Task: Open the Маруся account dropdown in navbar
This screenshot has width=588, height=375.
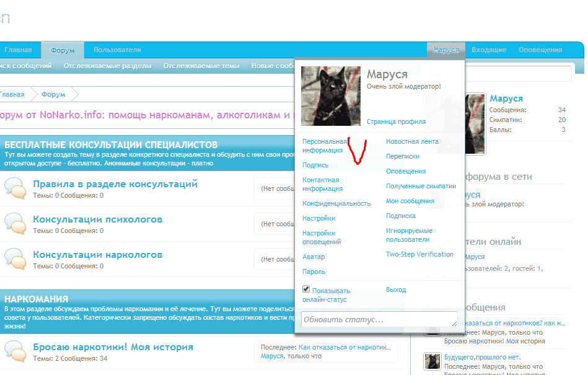Action: 446,50
